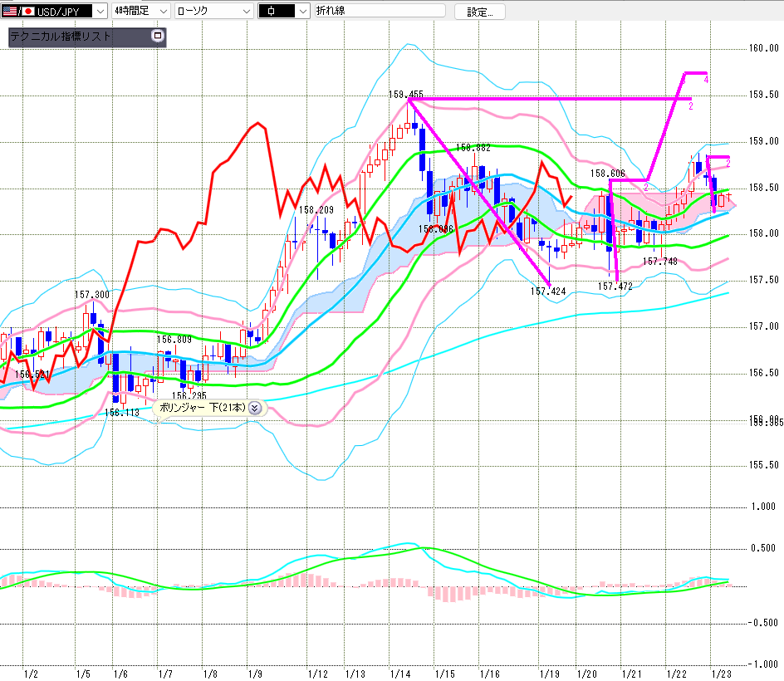The height and width of the screenshot is (681, 784).
Task: Open the 4時間足 timeframe dropdown
Action: 163,11
